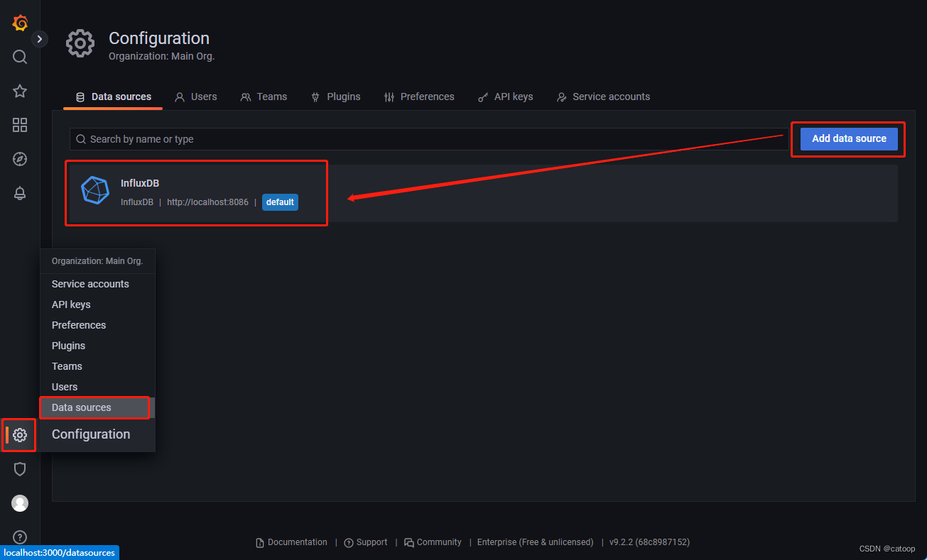927x560 pixels.
Task: Click the large gear icon beside Configuration heading
Action: click(80, 44)
